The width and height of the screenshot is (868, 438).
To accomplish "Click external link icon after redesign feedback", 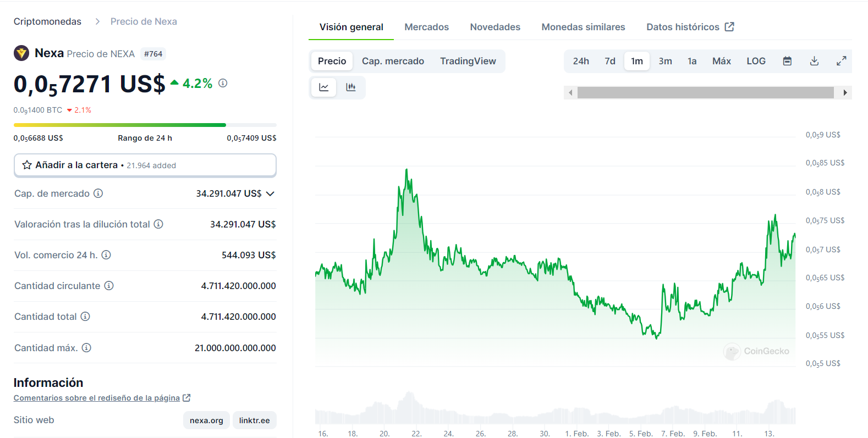I will click(186, 398).
